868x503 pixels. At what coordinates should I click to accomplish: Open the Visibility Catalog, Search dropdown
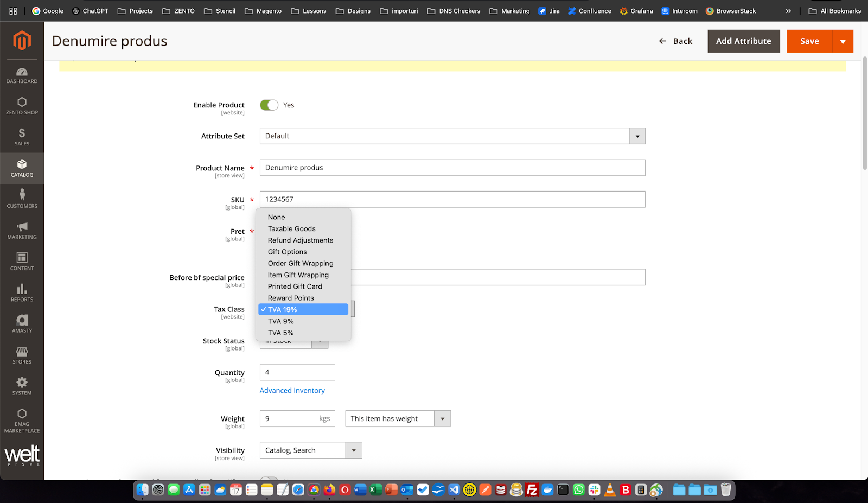point(311,450)
